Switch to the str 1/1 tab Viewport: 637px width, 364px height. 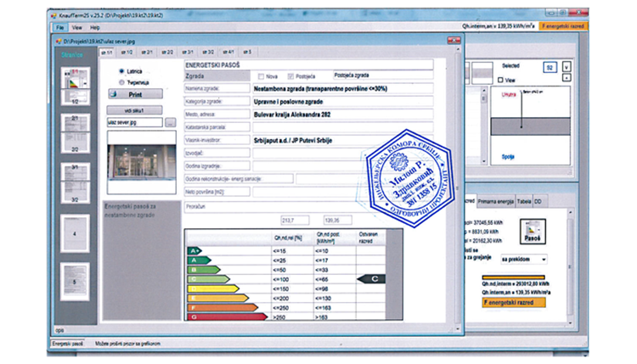point(107,53)
